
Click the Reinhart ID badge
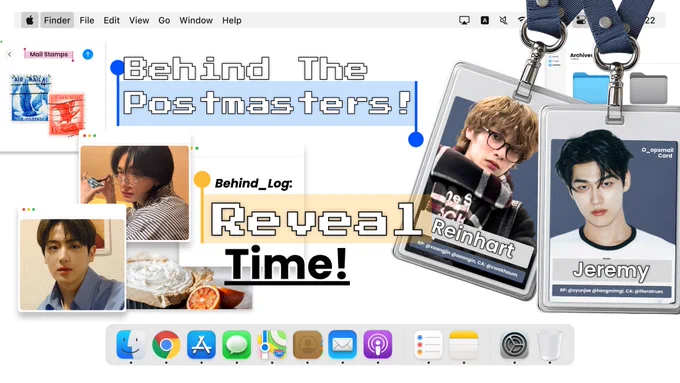pos(473,180)
